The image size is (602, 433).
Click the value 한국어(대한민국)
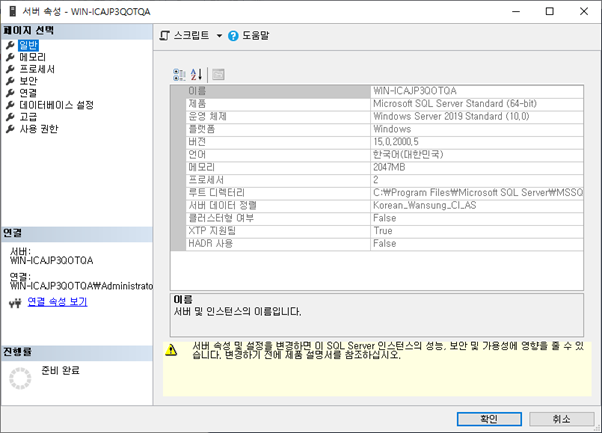tap(408, 154)
